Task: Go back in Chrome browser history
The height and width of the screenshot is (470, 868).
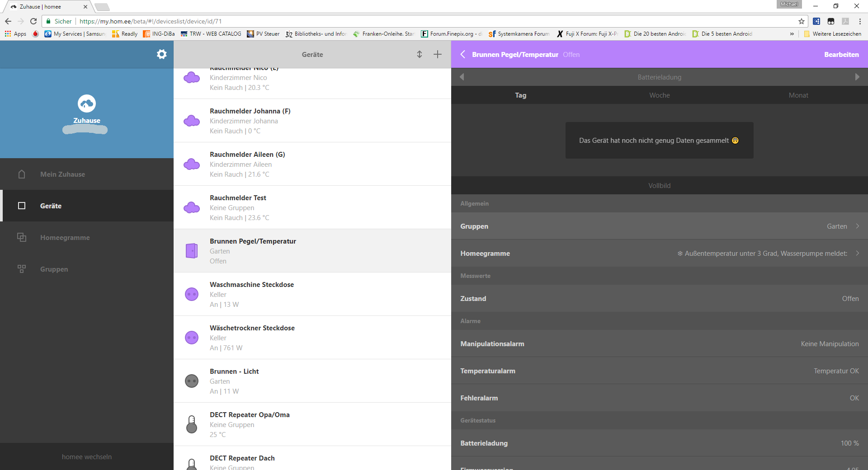Action: (x=8, y=21)
